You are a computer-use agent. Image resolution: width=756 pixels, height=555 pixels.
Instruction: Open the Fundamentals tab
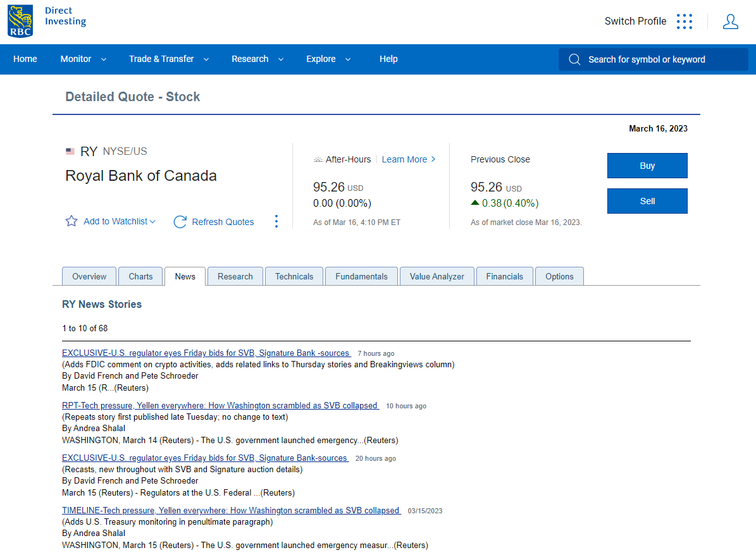(362, 276)
